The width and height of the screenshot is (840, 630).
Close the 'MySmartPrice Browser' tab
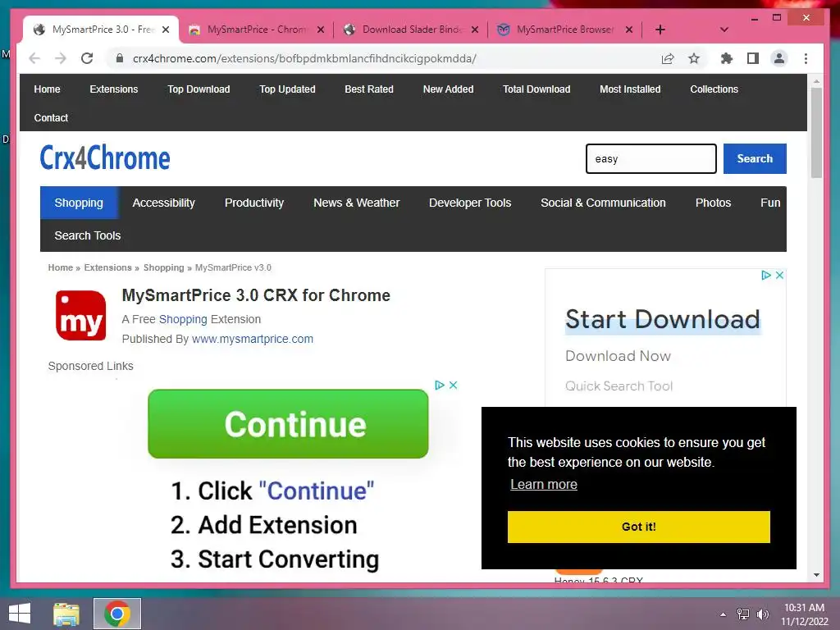(629, 30)
